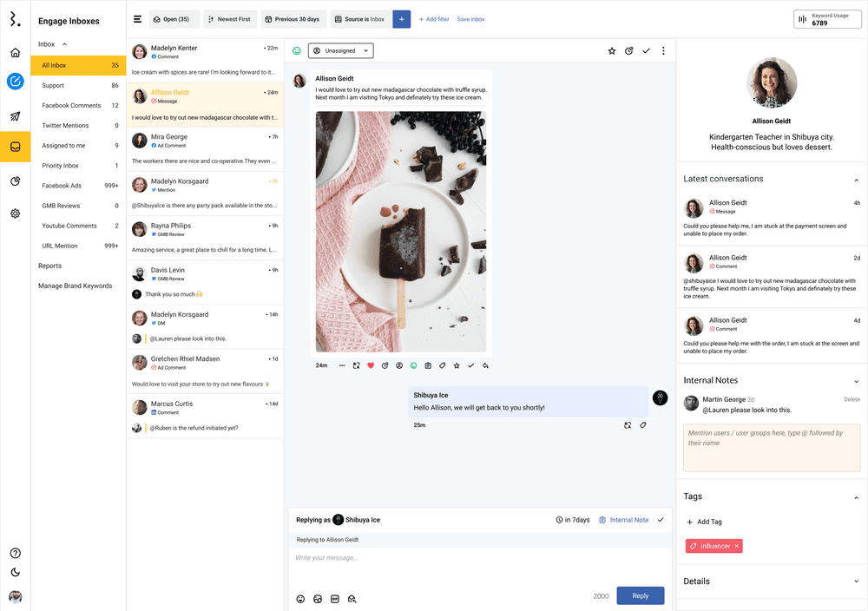Collapse the Latest conversations section
This screenshot has height=611, width=868.
pyautogui.click(x=856, y=180)
